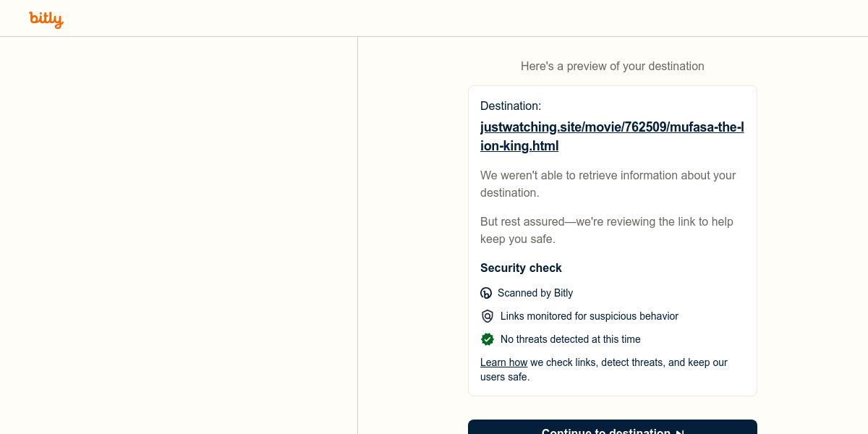
Task: Click 'No threats detected at this time' text
Action: click(x=571, y=339)
